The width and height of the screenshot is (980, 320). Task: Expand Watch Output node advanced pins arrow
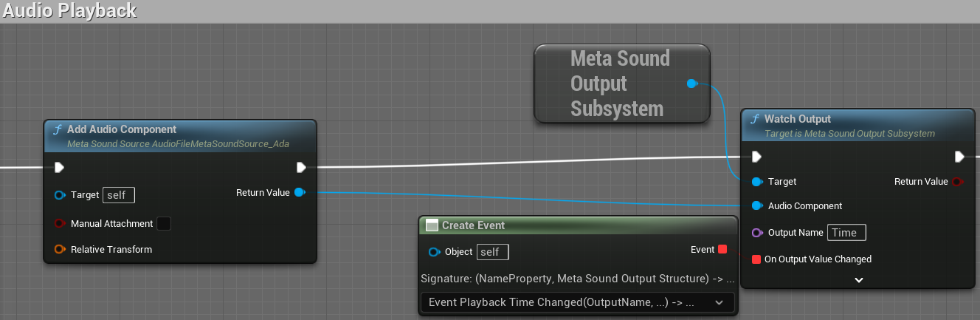coord(859,280)
